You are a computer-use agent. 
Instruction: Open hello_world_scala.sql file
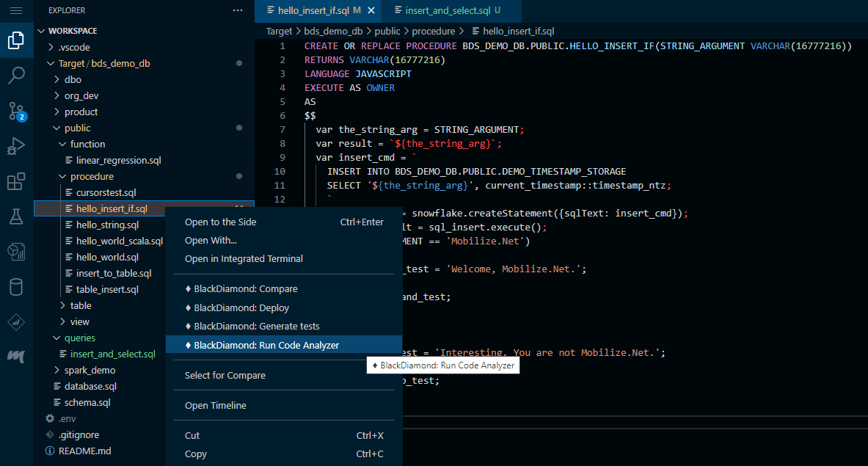120,241
